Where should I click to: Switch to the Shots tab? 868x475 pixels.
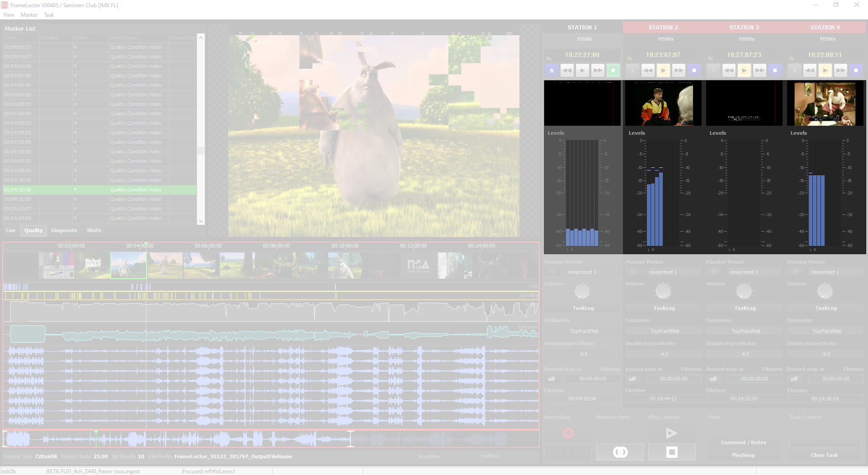94,230
